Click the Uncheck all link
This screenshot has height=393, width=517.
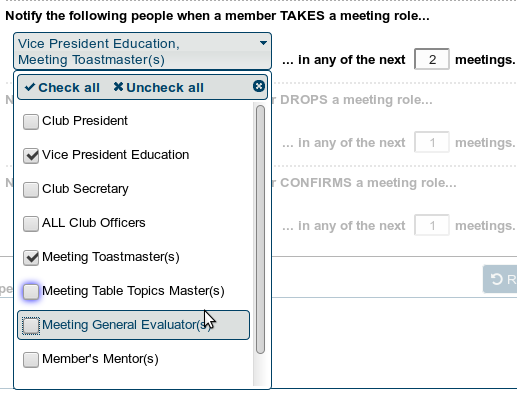click(158, 87)
